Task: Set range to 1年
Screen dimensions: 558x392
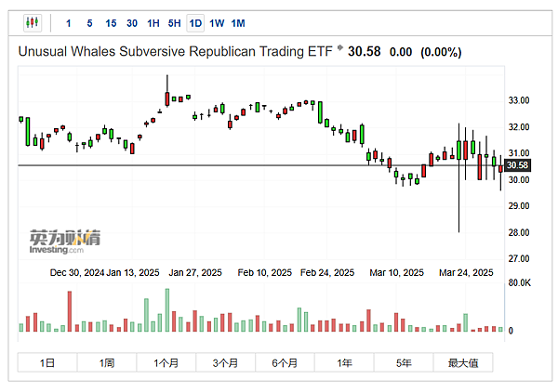Action: click(344, 362)
